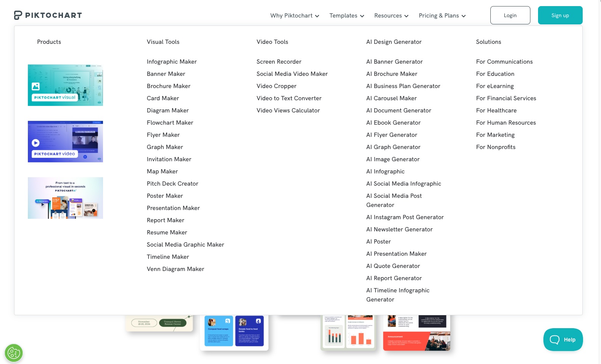Viewport: 601px width, 364px height.
Task: Open AI Infographic link
Action: point(385,172)
